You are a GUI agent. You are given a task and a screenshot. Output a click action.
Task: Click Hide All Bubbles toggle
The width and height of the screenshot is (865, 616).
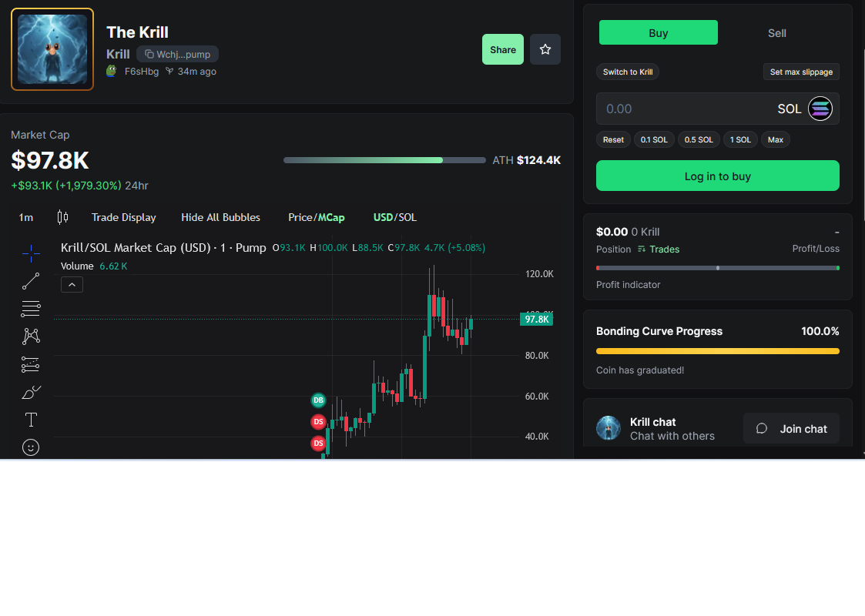[x=220, y=217]
